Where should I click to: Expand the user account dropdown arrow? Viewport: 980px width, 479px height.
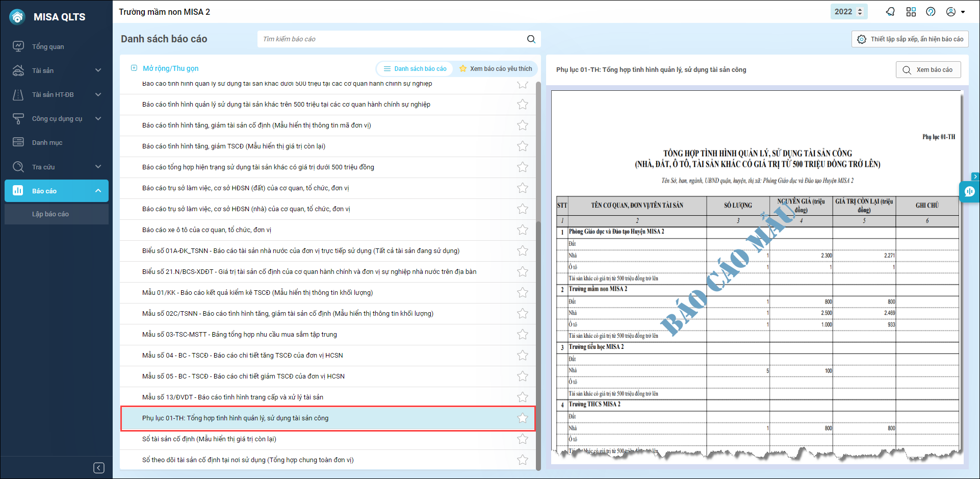[963, 12]
